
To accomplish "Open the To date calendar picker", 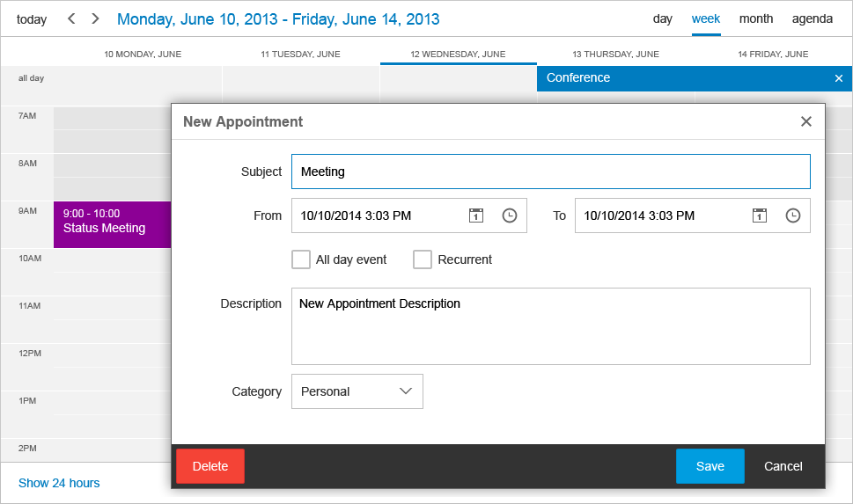I will [x=760, y=215].
